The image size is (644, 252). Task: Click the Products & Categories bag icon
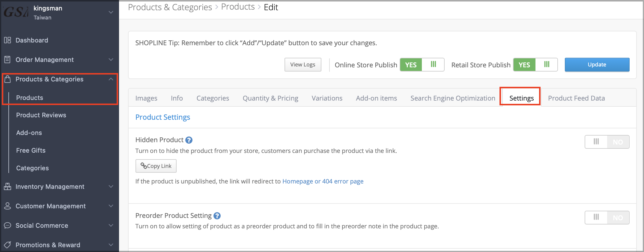(7, 79)
